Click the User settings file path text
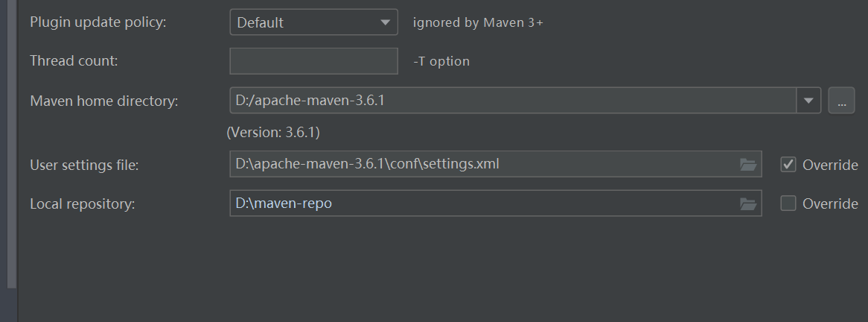This screenshot has width=868, height=322. pyautogui.click(x=368, y=164)
